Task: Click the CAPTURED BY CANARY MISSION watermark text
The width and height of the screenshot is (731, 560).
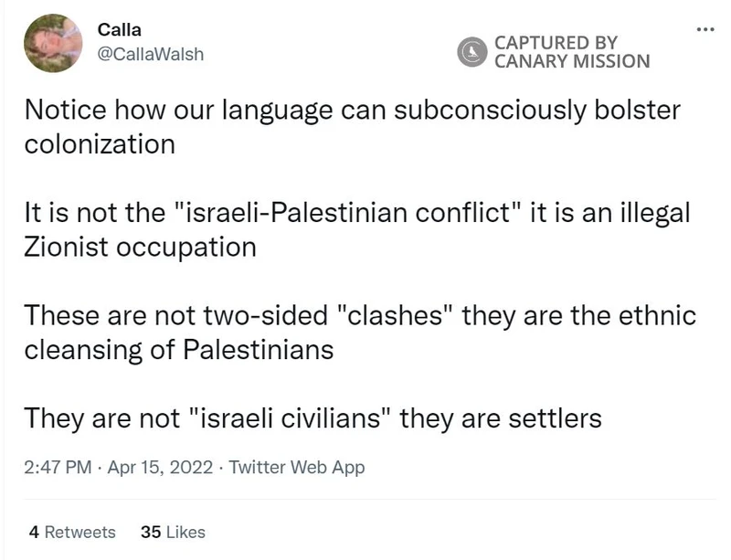Action: coord(571,52)
